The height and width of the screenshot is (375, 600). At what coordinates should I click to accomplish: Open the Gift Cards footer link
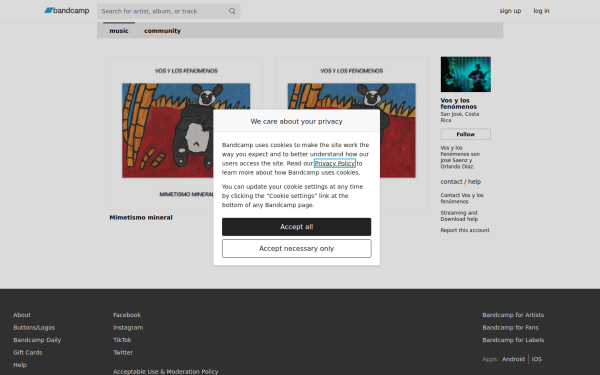[x=28, y=352]
